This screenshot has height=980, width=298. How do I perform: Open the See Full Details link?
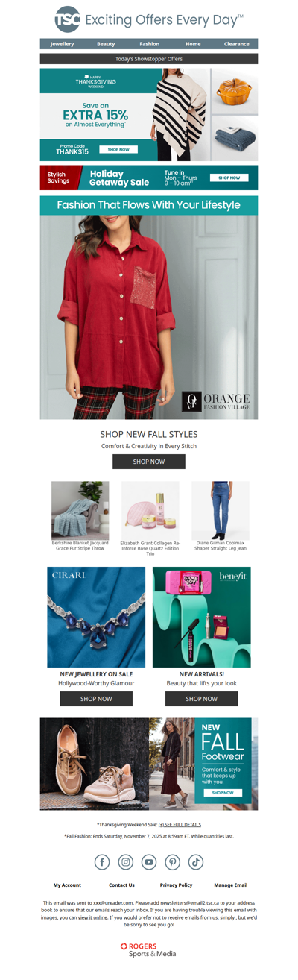click(180, 825)
